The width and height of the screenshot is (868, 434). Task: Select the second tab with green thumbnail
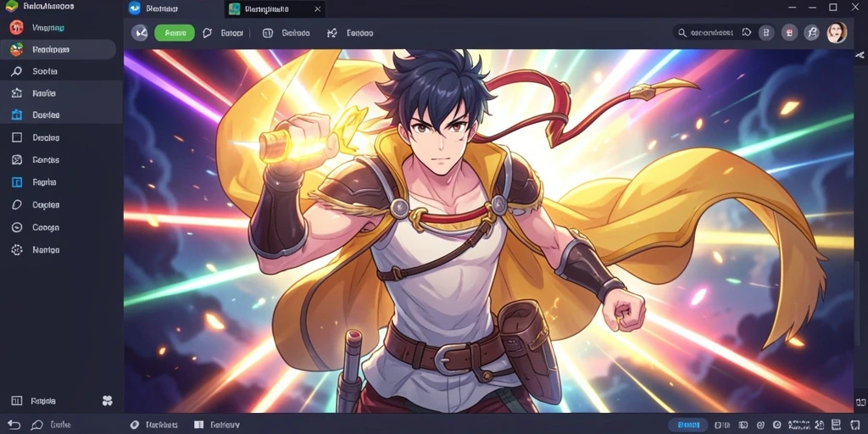click(269, 8)
